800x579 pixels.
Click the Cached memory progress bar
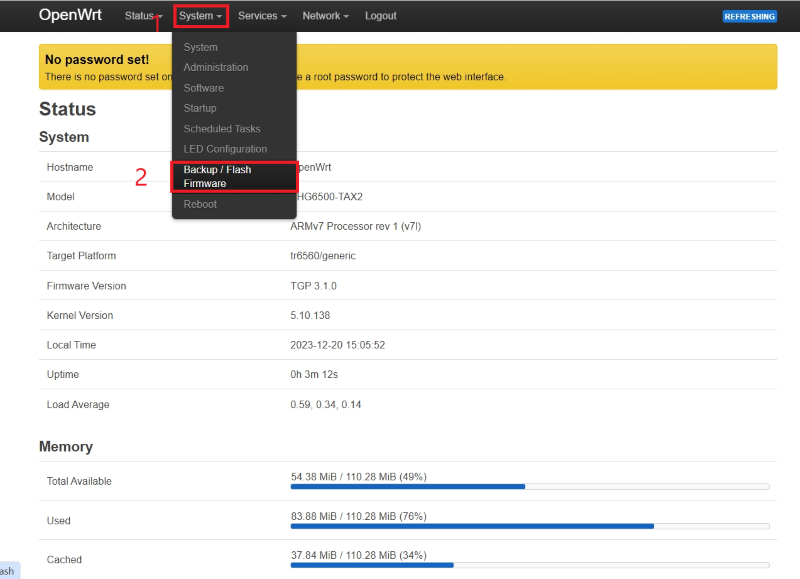(529, 565)
